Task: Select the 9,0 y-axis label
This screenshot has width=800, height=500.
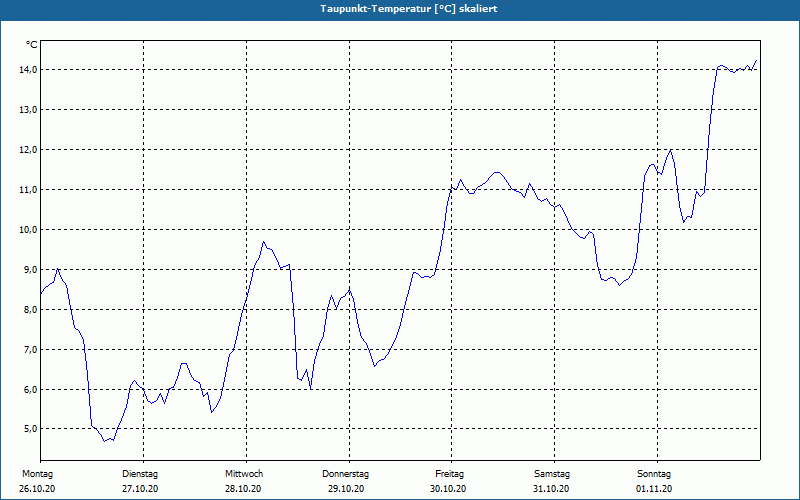Action: (x=30, y=269)
